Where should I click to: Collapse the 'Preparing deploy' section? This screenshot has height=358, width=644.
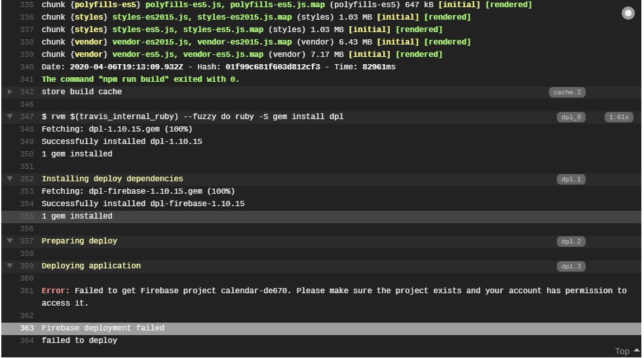tap(10, 241)
